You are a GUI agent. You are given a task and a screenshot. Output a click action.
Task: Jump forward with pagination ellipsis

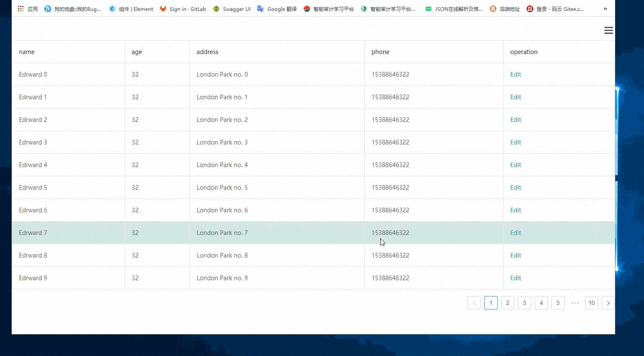(x=575, y=303)
